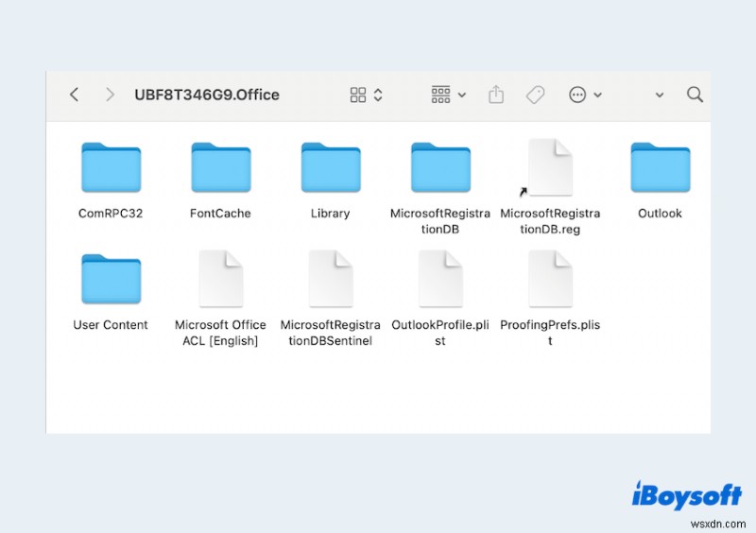Click the ComRPC32 name label
Image resolution: width=756 pixels, height=533 pixels.
click(111, 214)
